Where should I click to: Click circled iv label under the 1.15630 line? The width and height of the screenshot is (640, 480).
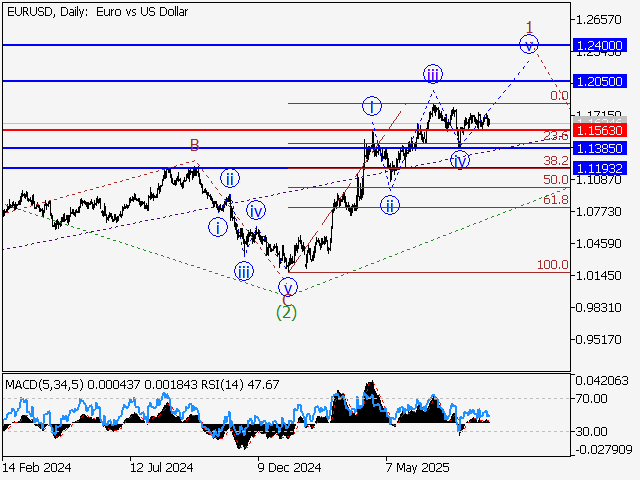[x=459, y=160]
